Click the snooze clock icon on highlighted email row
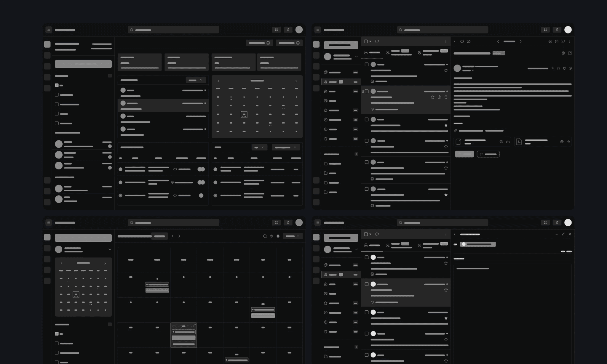 pos(439,97)
